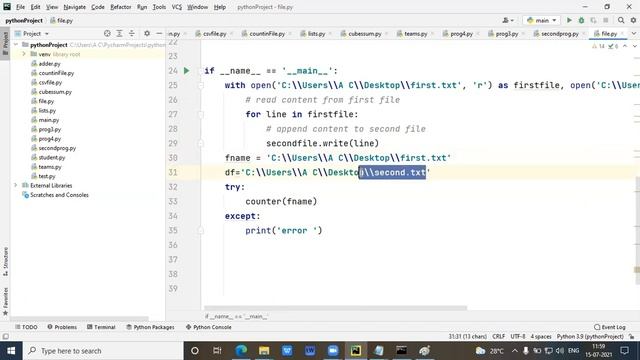
Task: Hide the Project tool window
Action: [x=159, y=33]
